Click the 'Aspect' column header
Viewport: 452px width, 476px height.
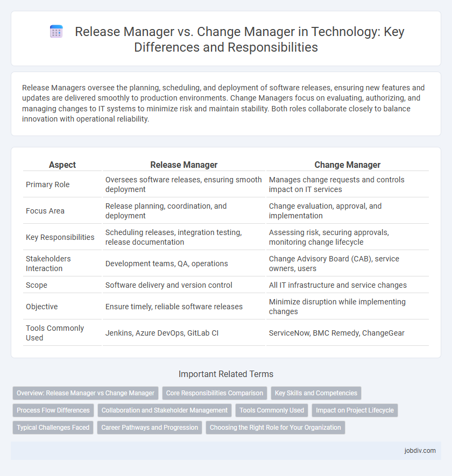(x=62, y=165)
